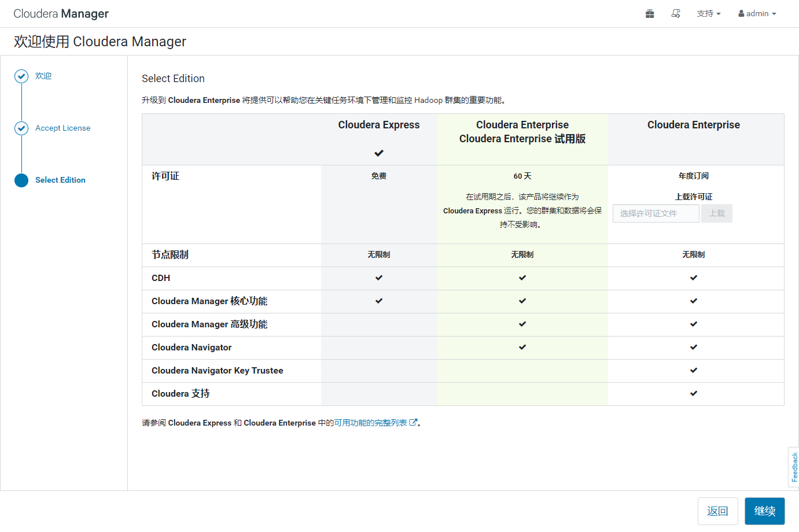
Task: Click the 60 天 trial duration cell
Action: tap(522, 176)
